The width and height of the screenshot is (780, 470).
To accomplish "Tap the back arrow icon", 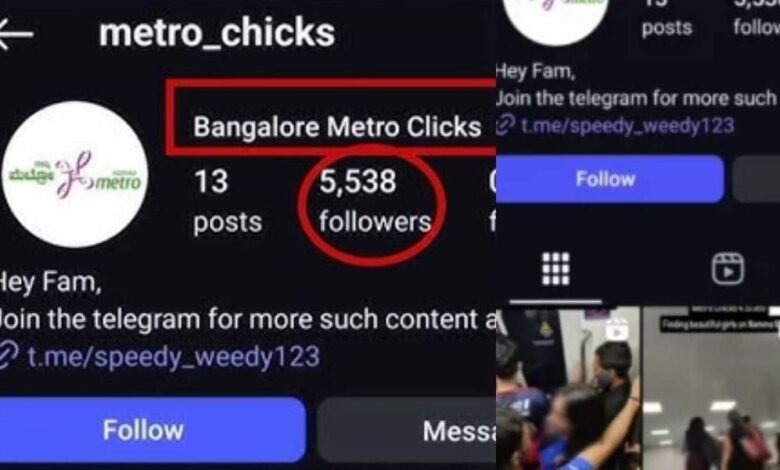I will (x=15, y=34).
